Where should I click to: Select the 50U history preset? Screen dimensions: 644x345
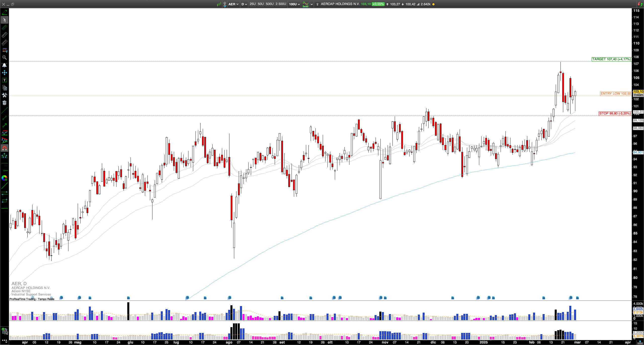[x=261, y=4]
